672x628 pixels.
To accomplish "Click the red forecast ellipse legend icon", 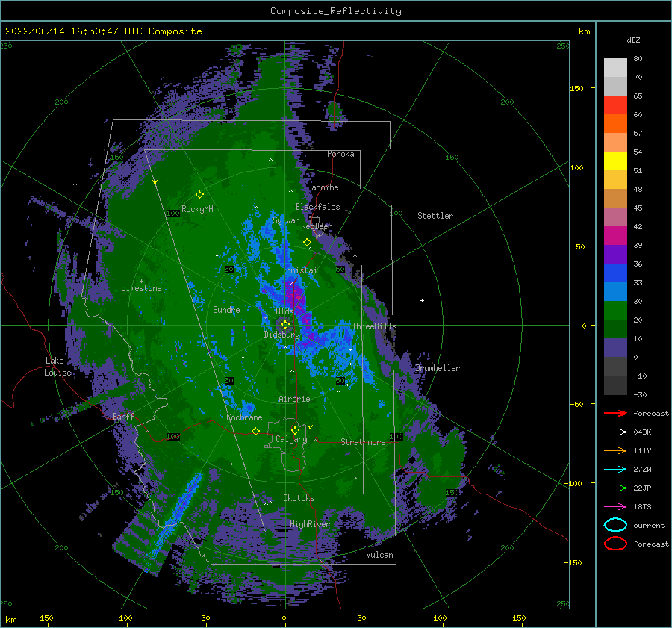I will pyautogui.click(x=615, y=544).
